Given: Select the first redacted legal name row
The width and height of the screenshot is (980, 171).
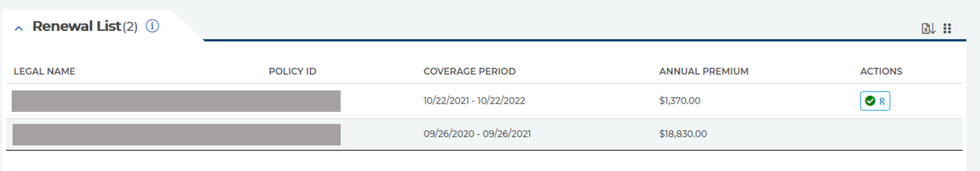Looking at the screenshot, I should click(176, 101).
